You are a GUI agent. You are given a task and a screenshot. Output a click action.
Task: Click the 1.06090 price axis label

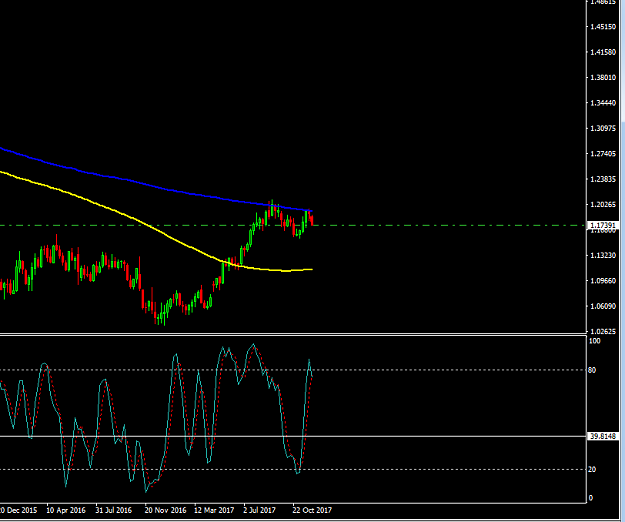tap(603, 306)
